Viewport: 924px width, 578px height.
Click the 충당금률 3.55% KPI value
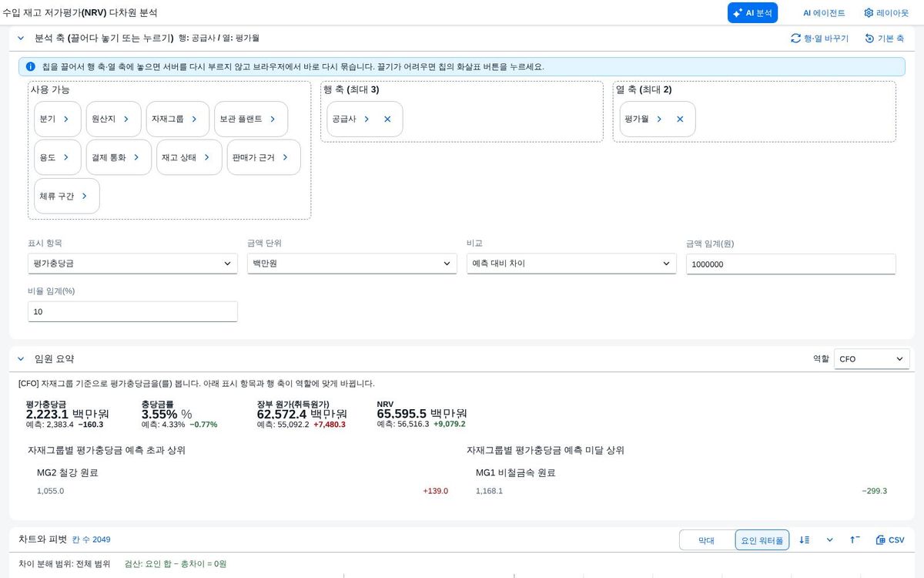tap(166, 414)
